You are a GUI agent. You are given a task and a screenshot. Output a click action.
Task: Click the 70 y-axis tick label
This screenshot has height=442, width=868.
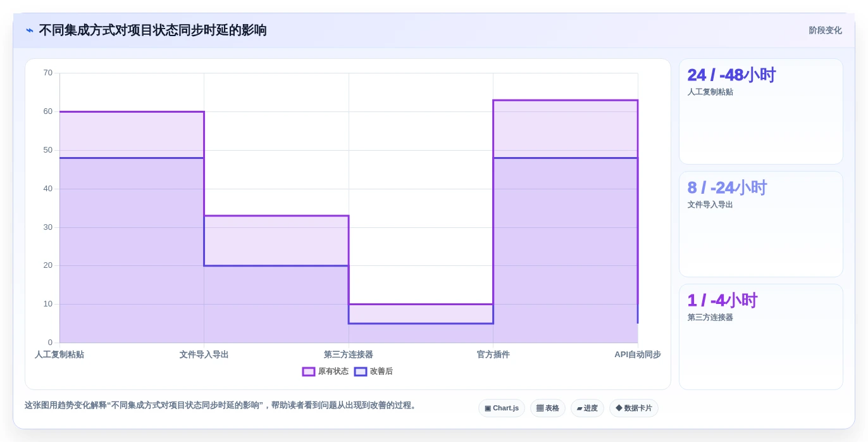[48, 73]
